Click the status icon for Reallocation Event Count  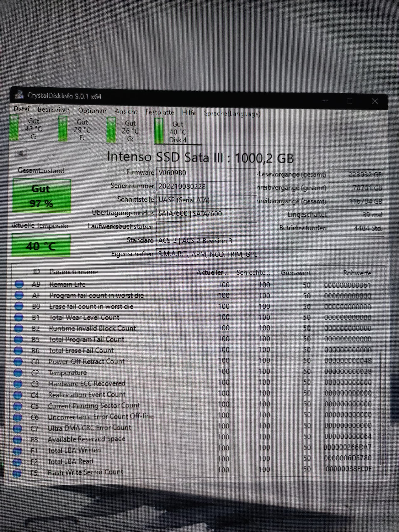pyautogui.click(x=17, y=395)
